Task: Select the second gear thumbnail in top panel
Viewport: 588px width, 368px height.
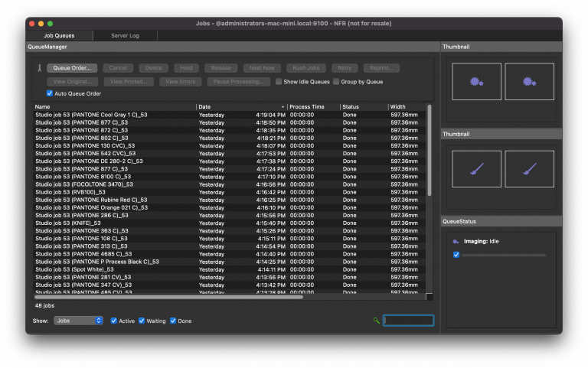Action: coord(530,82)
